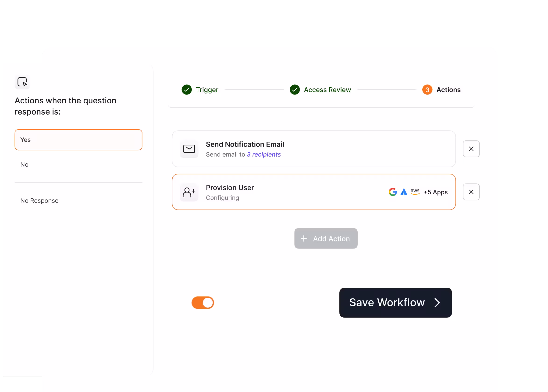Toggle the orange switch off
548x392 pixels.
tap(203, 302)
